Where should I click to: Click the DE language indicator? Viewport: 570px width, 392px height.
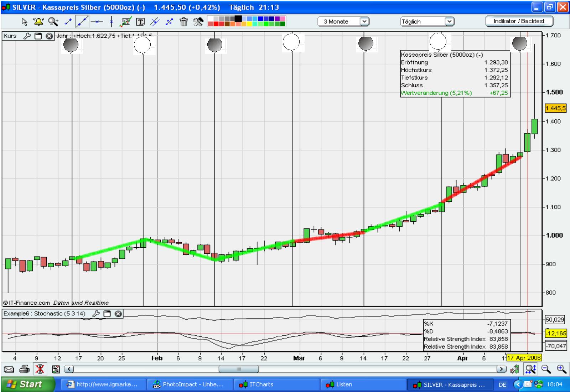[x=502, y=385]
